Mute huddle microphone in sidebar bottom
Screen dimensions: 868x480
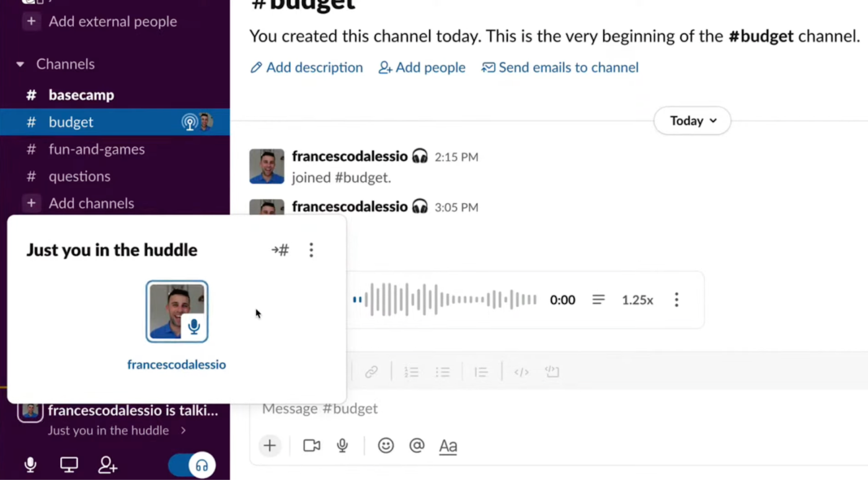29,465
